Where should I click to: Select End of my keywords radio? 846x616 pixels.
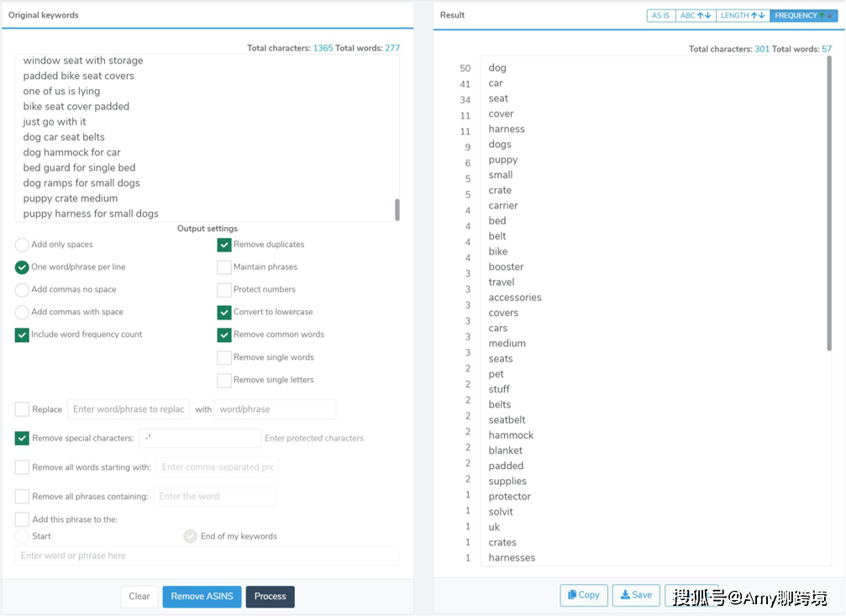pos(191,536)
